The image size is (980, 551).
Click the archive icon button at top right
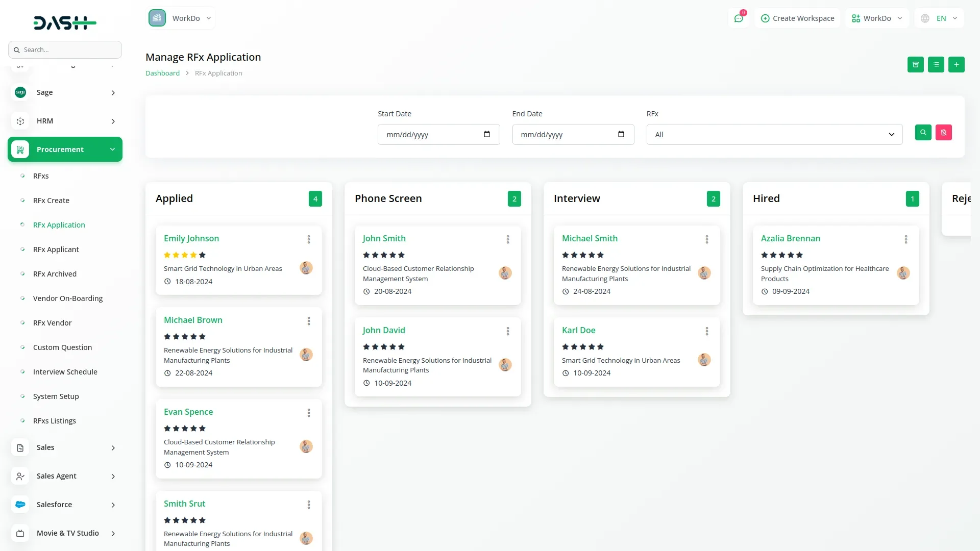[x=915, y=65]
